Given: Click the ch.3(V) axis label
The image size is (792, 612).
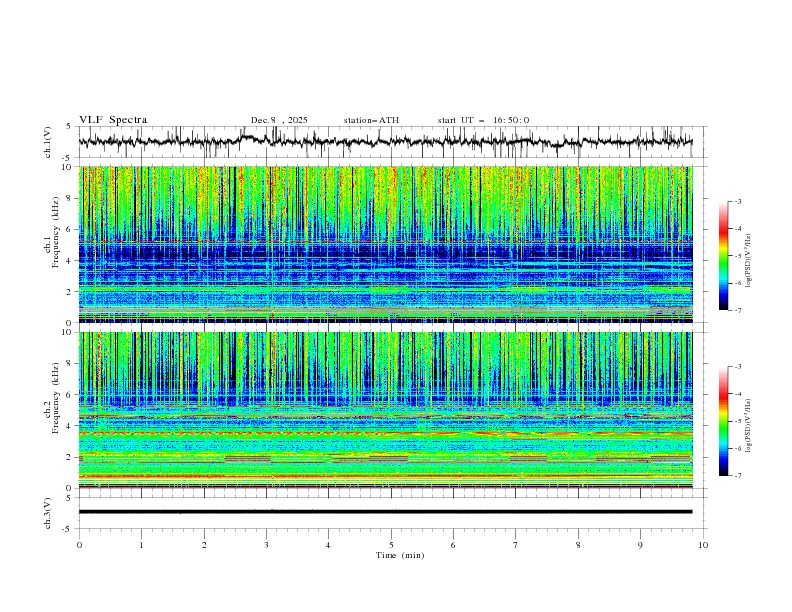Looking at the screenshot, I should (49, 511).
